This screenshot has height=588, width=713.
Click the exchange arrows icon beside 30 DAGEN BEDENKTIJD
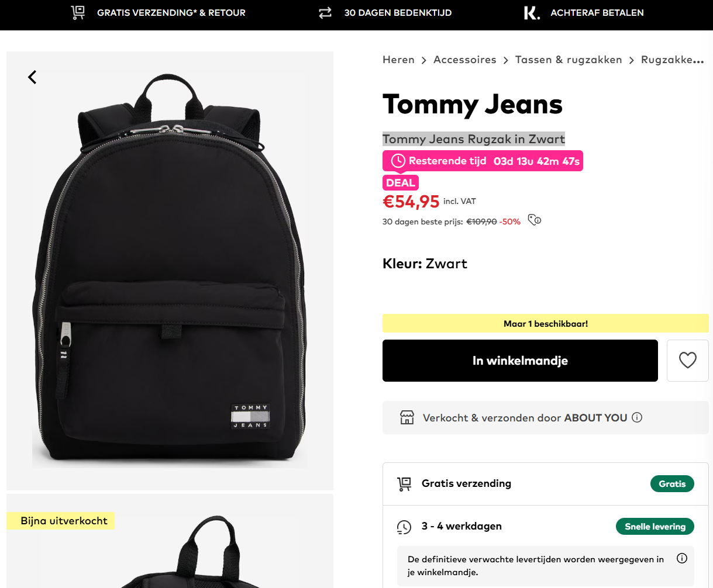tap(325, 12)
